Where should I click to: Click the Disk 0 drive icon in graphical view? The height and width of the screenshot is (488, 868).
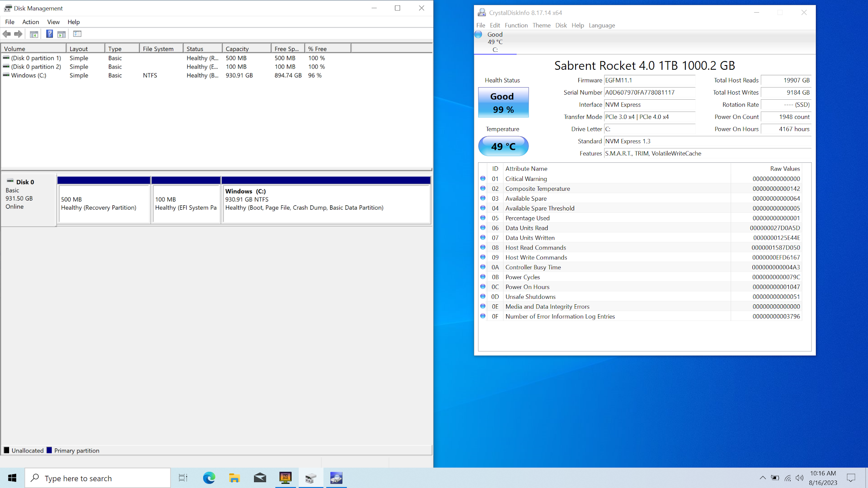click(x=10, y=181)
